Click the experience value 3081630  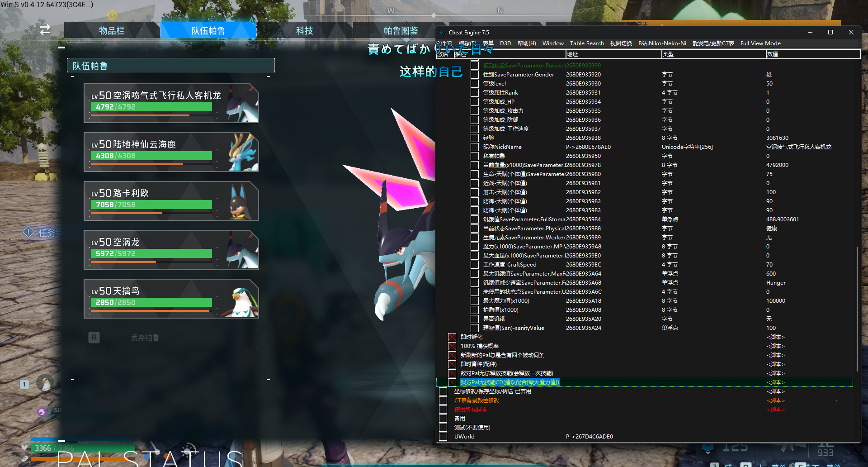coord(777,138)
